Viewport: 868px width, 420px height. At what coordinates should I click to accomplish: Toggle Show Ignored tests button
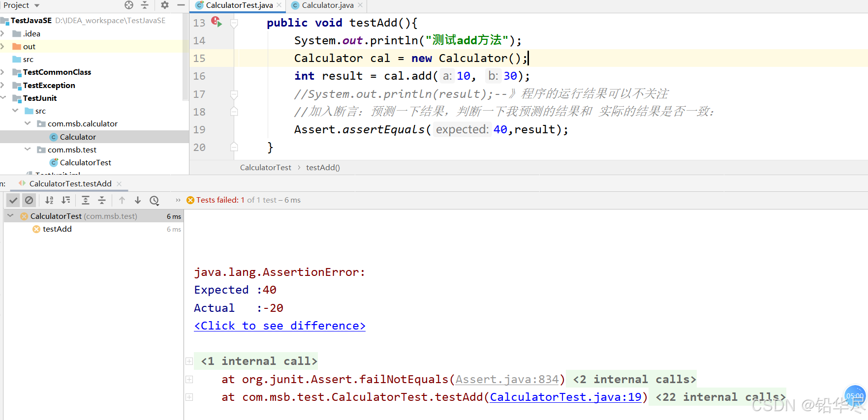[29, 200]
